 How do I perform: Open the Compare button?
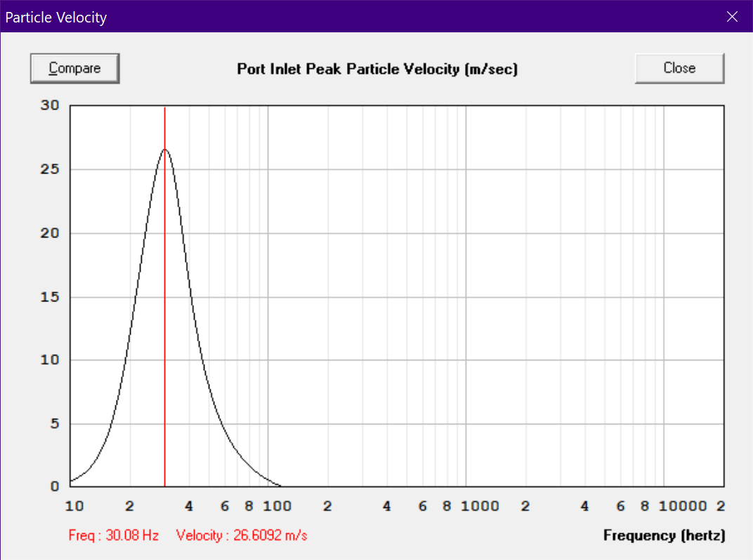(75, 68)
